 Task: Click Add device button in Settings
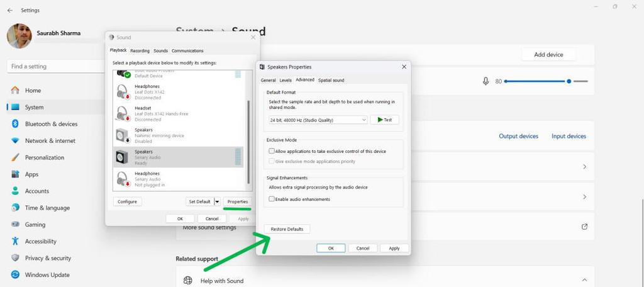pyautogui.click(x=548, y=54)
